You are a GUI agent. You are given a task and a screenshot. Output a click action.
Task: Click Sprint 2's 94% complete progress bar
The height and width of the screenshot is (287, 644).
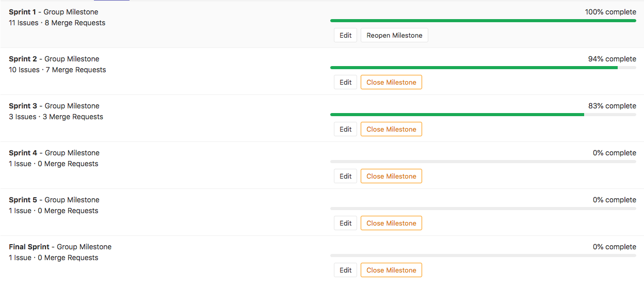(x=483, y=68)
